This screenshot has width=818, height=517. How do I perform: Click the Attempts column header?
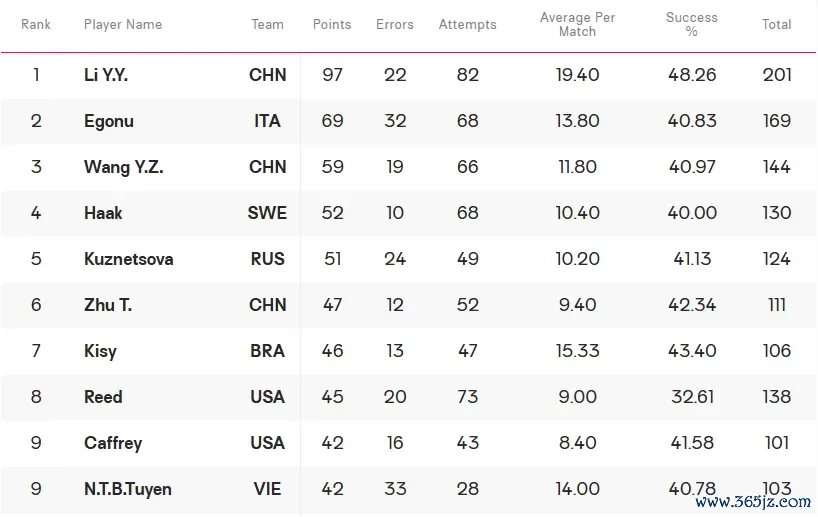coord(467,25)
